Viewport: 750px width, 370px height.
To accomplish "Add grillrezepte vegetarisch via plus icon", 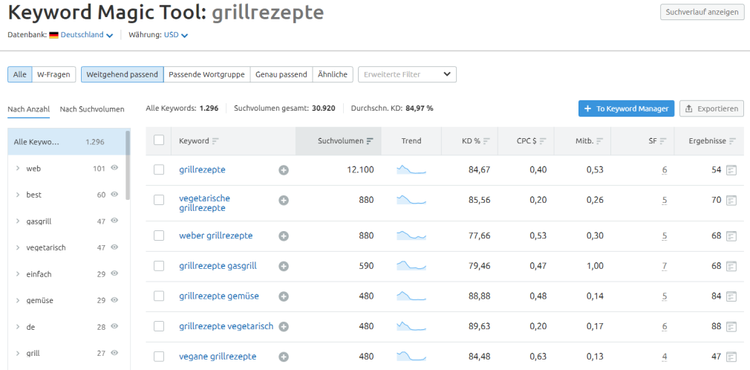I will pos(284,326).
